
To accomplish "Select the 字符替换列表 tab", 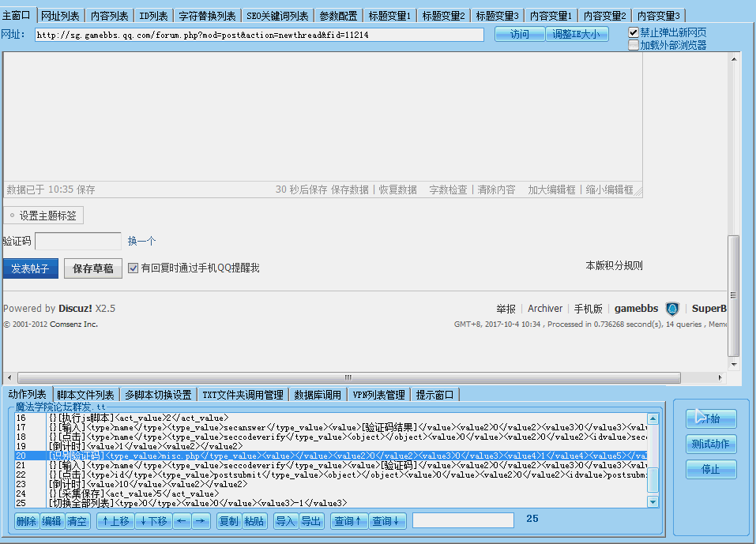I will pos(207,16).
